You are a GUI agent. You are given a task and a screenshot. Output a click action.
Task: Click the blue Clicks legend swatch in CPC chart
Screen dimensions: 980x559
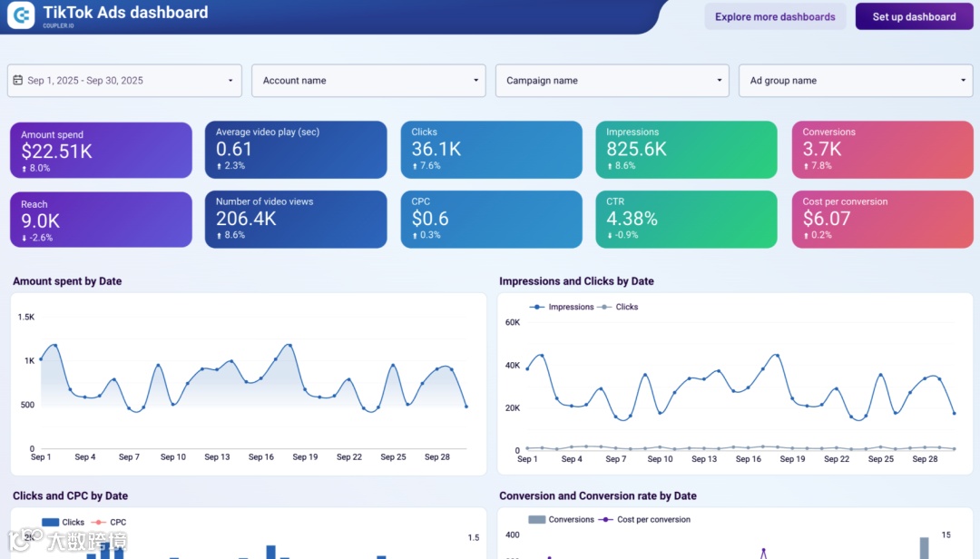tap(50, 522)
